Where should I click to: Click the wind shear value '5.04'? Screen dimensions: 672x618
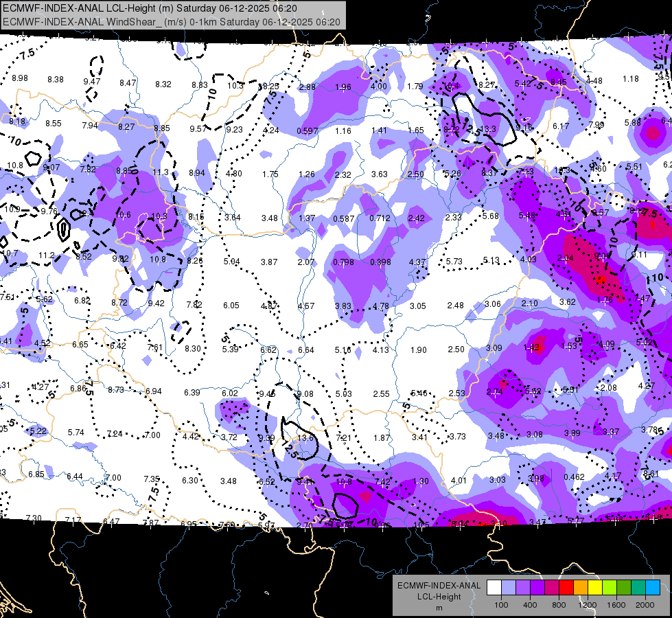[x=232, y=261]
